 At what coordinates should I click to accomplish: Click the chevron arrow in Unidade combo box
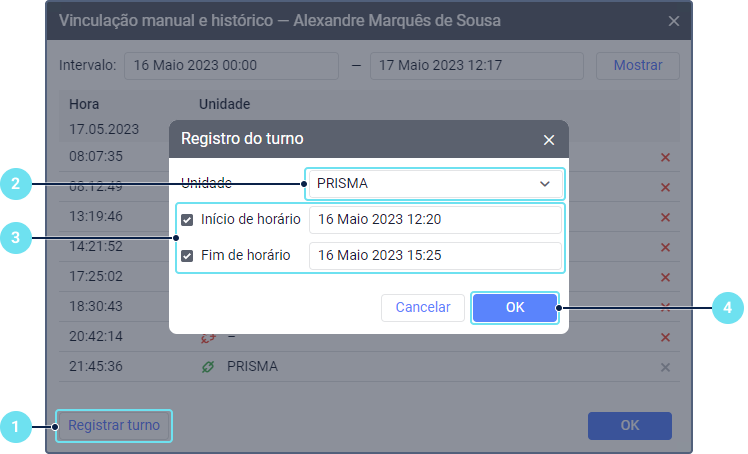pyautogui.click(x=545, y=184)
